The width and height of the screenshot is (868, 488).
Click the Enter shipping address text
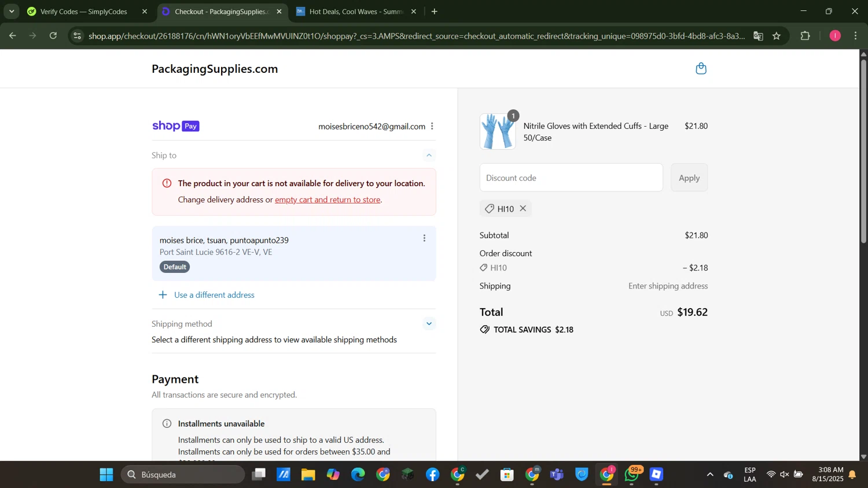point(668,286)
